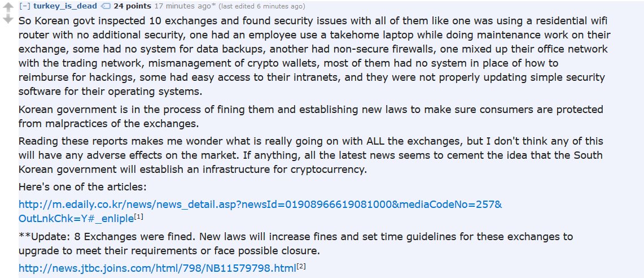The height and width of the screenshot is (278, 644).
Task: Upvote the turkey_is_dead comment
Action: pos(8,7)
